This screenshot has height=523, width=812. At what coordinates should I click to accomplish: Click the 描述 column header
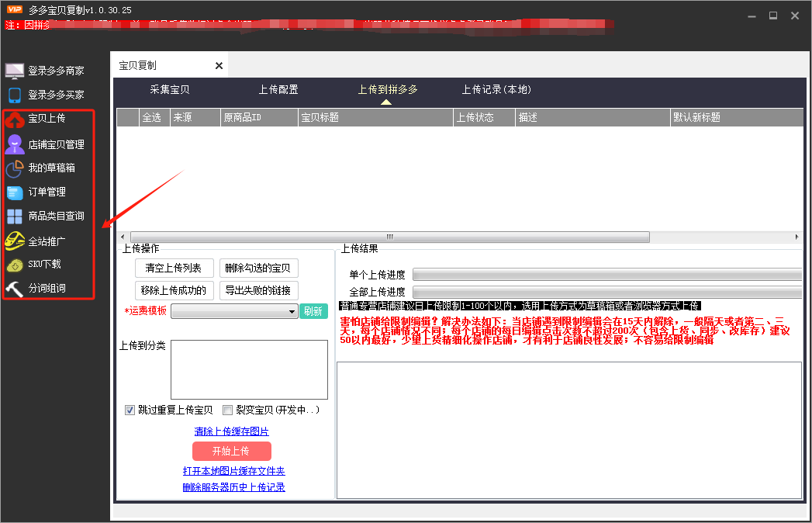tap(593, 118)
